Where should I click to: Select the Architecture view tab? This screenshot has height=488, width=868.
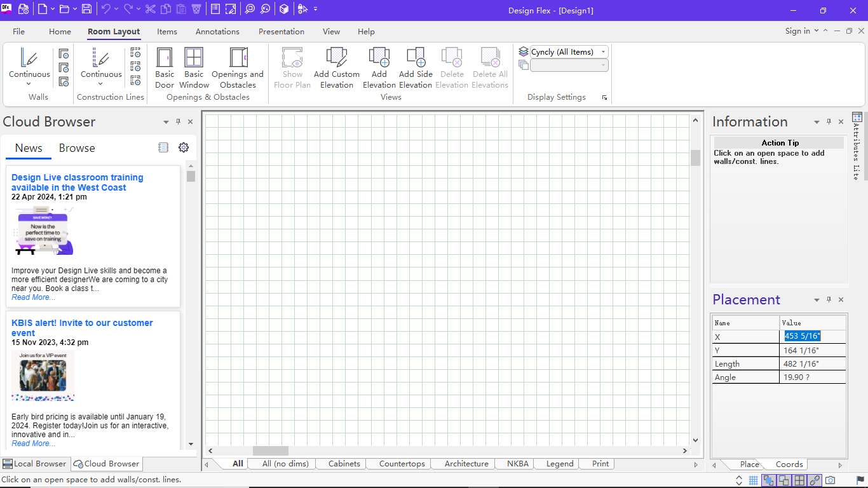coord(466,464)
